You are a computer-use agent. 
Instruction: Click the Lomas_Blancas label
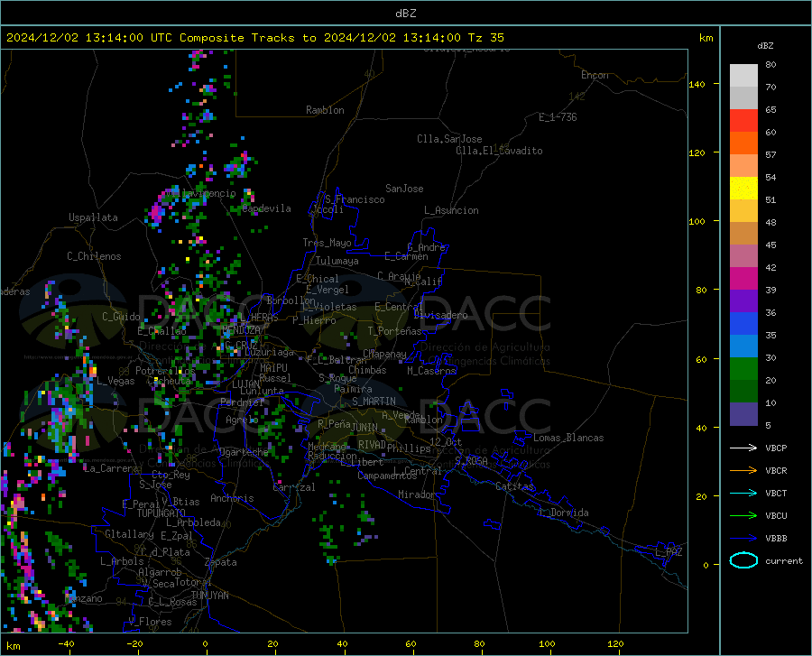[x=568, y=438]
